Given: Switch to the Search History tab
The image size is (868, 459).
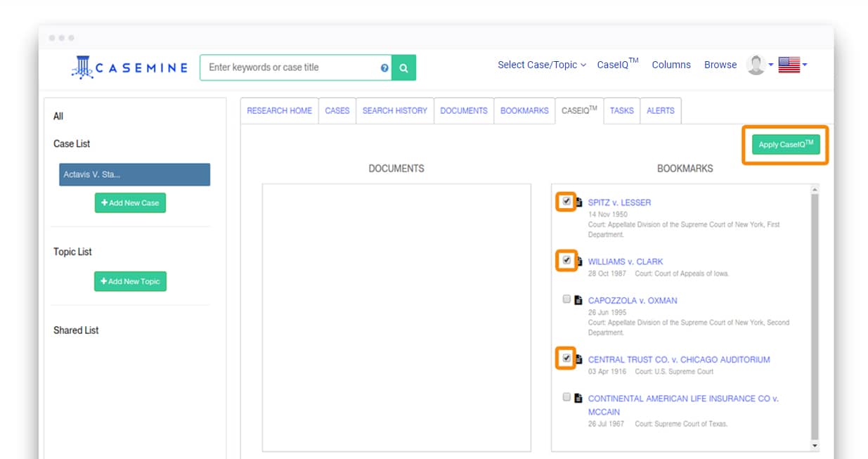Looking at the screenshot, I should pyautogui.click(x=394, y=110).
